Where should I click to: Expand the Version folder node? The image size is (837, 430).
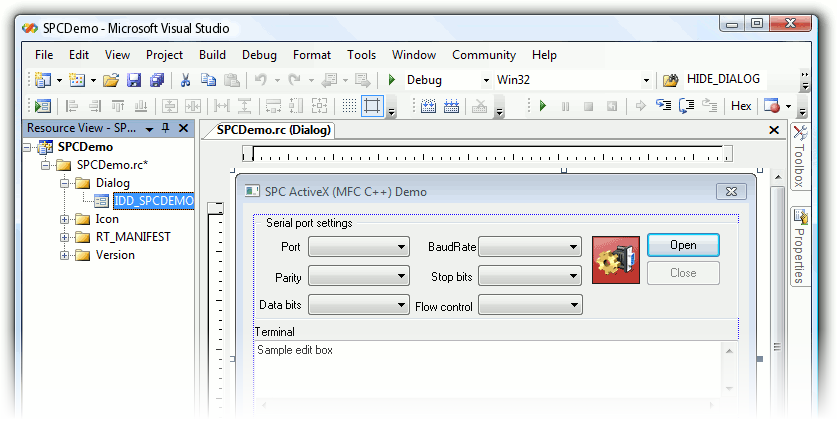[65, 256]
